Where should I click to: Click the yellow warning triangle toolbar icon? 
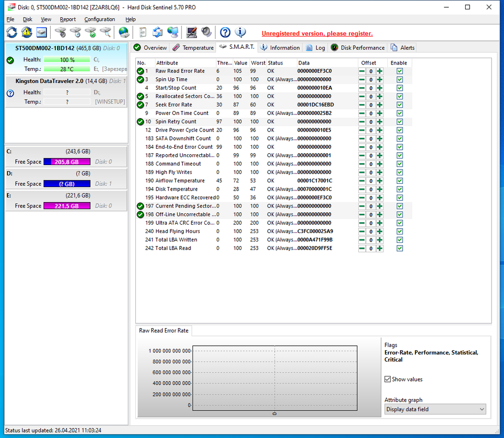27,33
